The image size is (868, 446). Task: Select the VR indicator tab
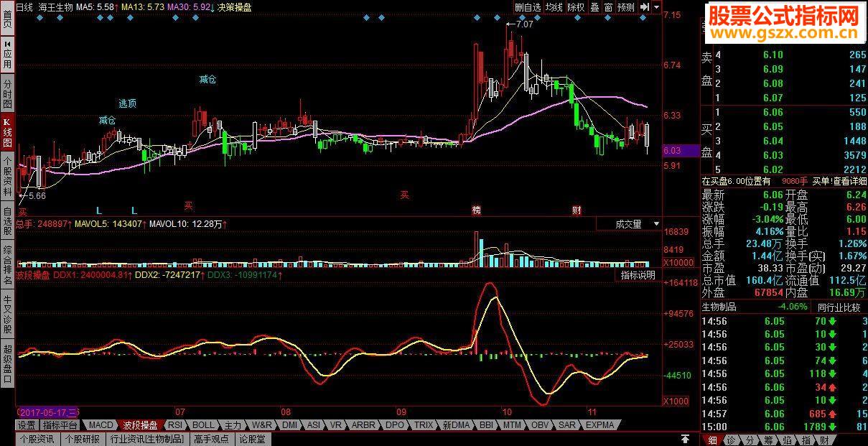(335, 425)
